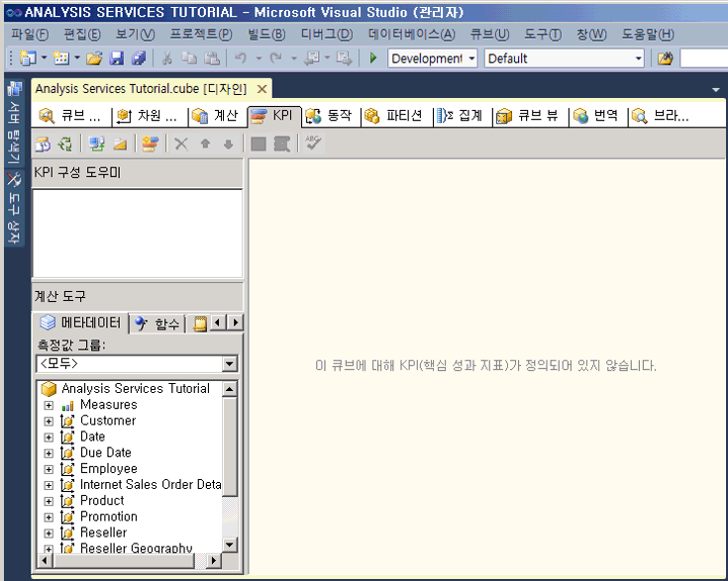Click the folder icon right of Default

pyautogui.click(x=665, y=58)
